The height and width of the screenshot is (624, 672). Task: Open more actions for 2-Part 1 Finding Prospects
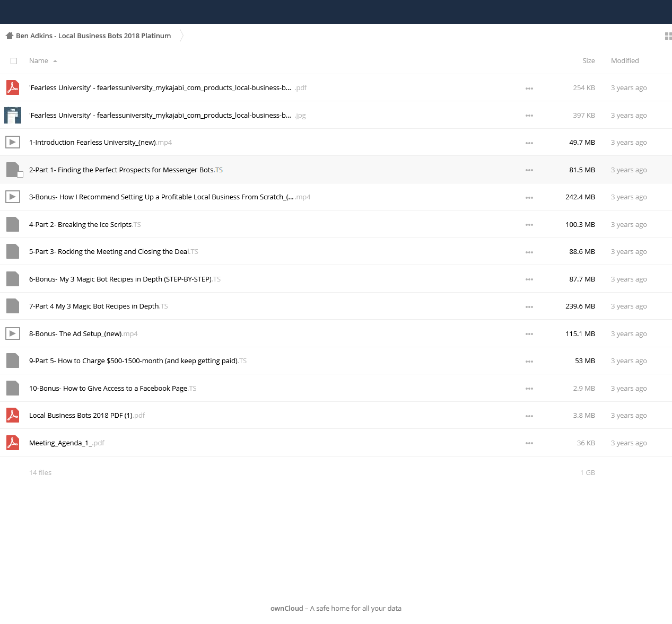coord(529,170)
